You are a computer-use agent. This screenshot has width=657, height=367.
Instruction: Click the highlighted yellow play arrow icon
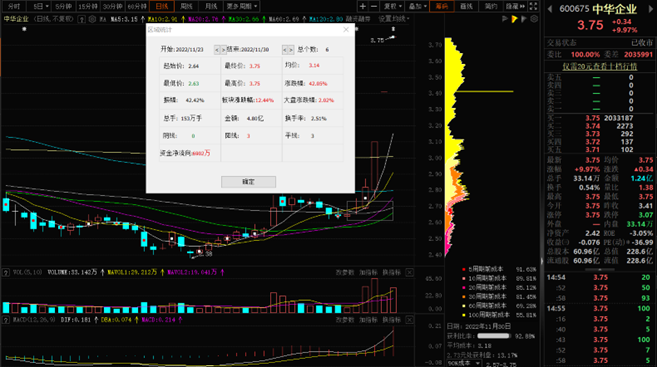[x=514, y=19]
